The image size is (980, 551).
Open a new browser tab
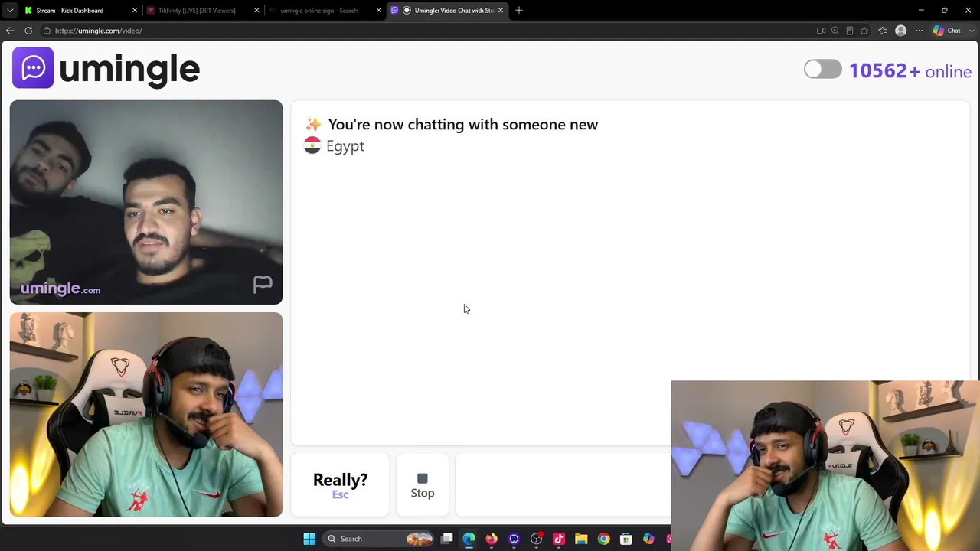(x=519, y=11)
